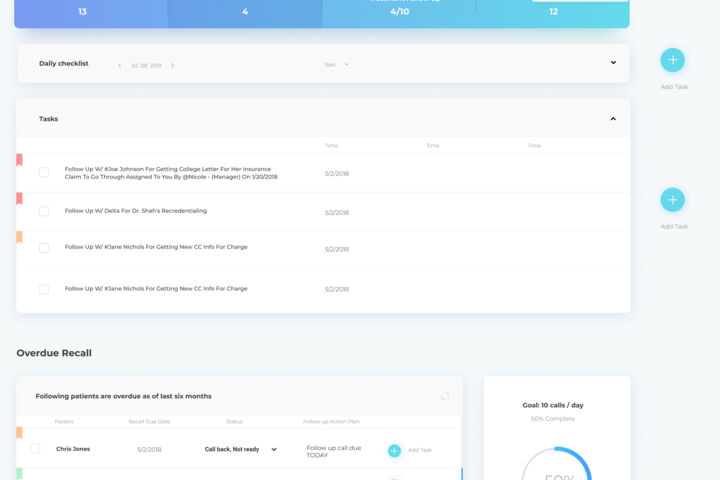Screen dimensions: 720x480
Task: Click red flag on Delta recredentialing task
Action: point(19,198)
